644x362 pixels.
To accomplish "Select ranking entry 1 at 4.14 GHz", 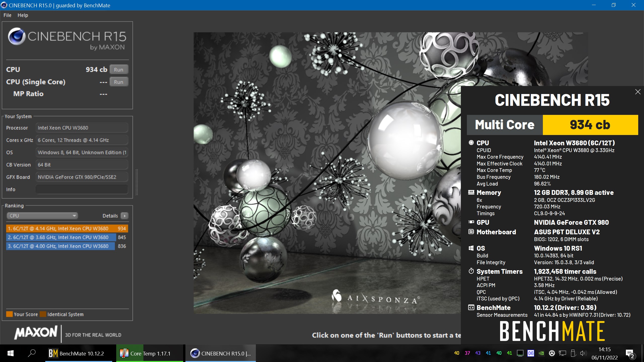I will pos(67,229).
